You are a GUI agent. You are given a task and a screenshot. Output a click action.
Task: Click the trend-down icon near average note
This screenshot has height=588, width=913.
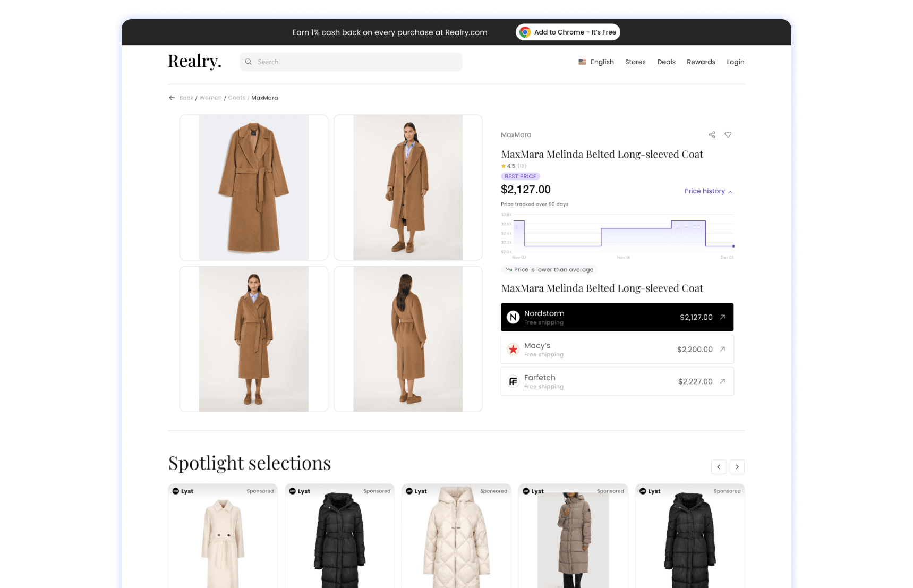click(x=508, y=269)
